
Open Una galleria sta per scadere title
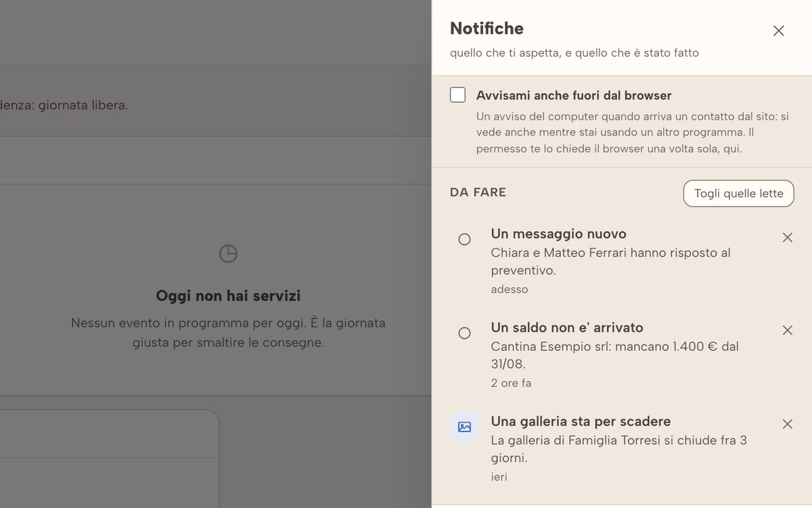[581, 421]
